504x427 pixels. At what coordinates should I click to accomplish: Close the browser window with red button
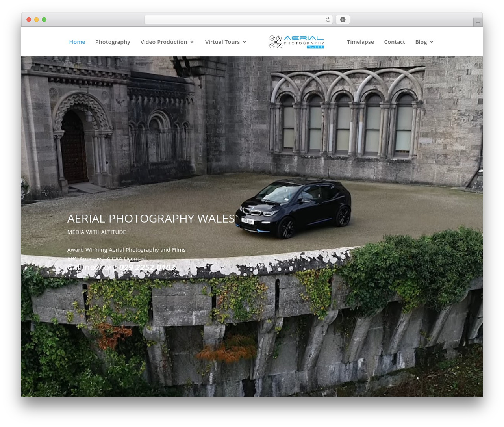pyautogui.click(x=29, y=20)
